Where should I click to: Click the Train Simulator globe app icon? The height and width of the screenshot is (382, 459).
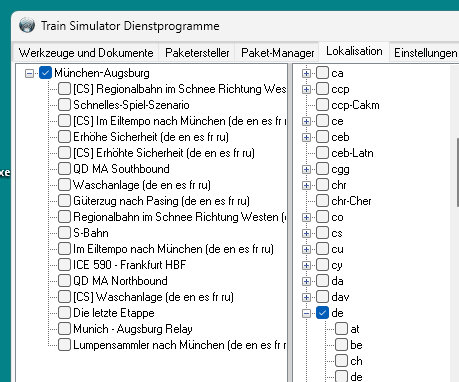pyautogui.click(x=27, y=25)
